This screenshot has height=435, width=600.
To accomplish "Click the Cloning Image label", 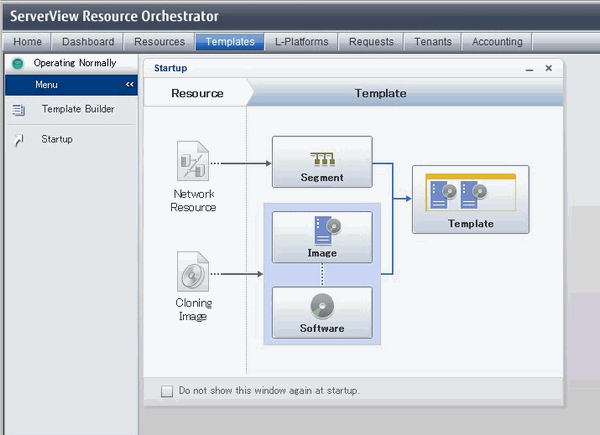I will click(193, 310).
